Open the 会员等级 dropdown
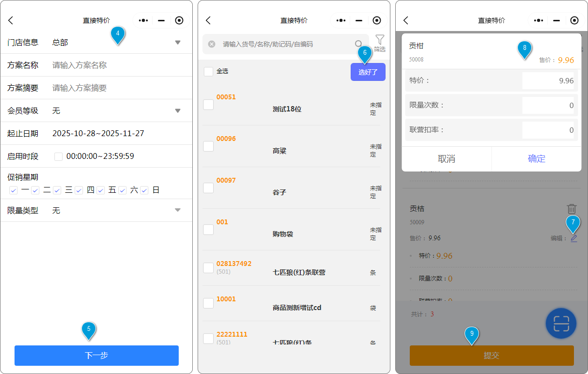This screenshot has height=374, width=588. click(177, 111)
